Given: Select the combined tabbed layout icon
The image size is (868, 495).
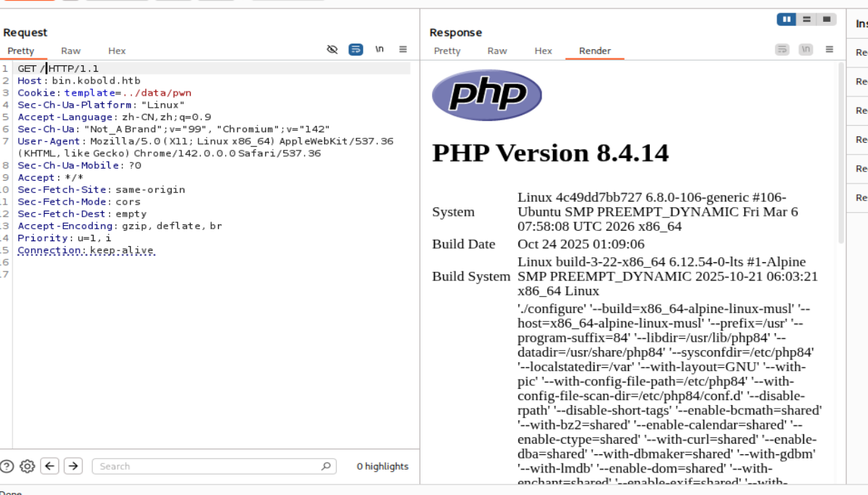Looking at the screenshot, I should 827,19.
